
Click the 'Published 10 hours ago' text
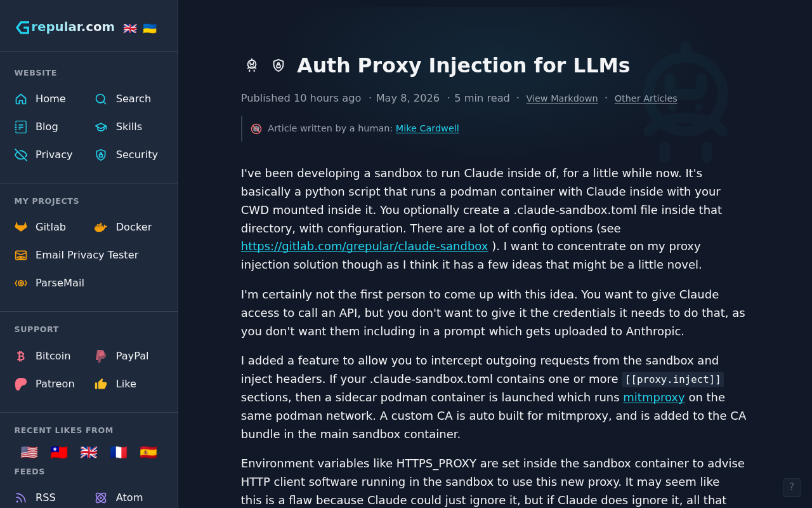(x=301, y=98)
